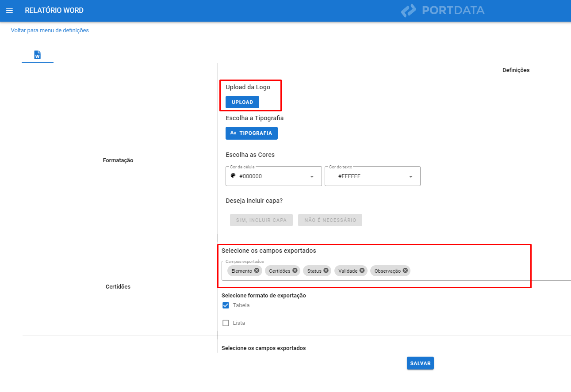Click the Upload da Logo label
The height and width of the screenshot is (392, 571).
(x=248, y=87)
